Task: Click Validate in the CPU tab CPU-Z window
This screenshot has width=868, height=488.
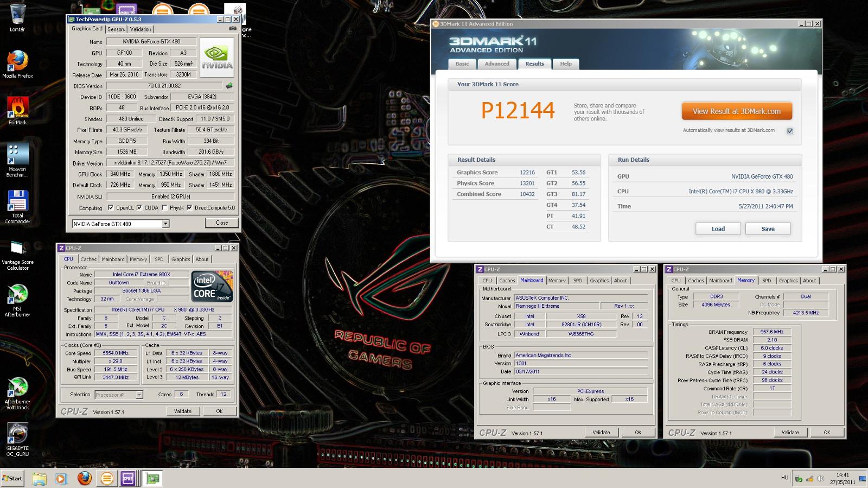Action: coord(183,411)
